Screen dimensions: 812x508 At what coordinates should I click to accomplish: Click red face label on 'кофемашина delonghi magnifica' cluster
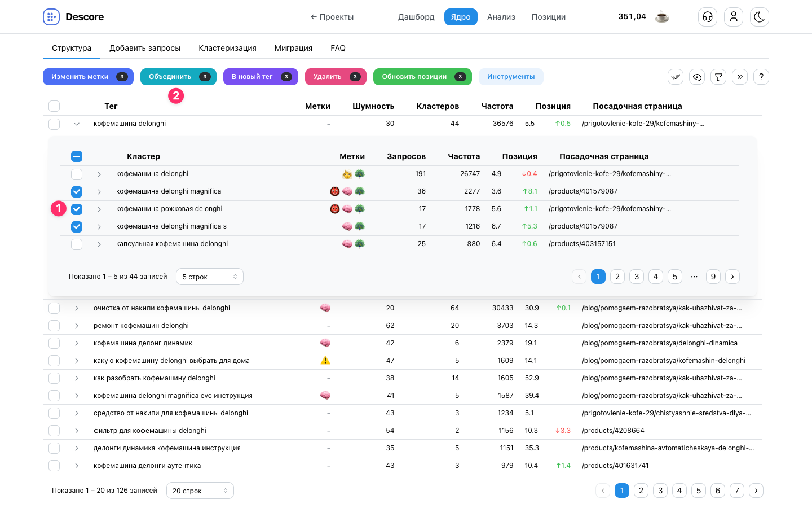pos(335,191)
